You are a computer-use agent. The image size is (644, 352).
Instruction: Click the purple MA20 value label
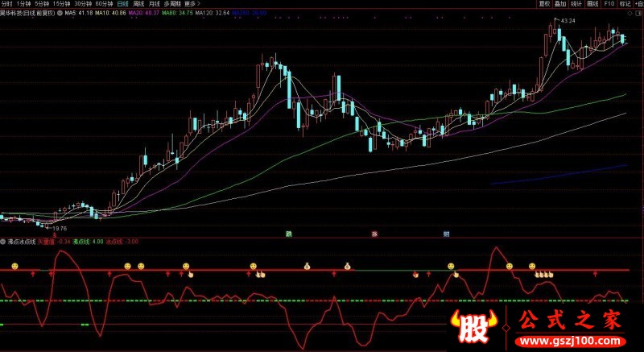click(144, 13)
